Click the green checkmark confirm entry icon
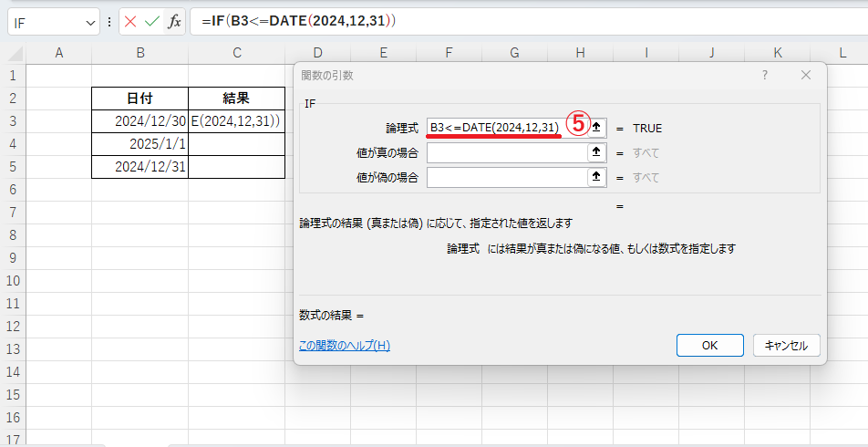This screenshot has width=868, height=447. 151,22
